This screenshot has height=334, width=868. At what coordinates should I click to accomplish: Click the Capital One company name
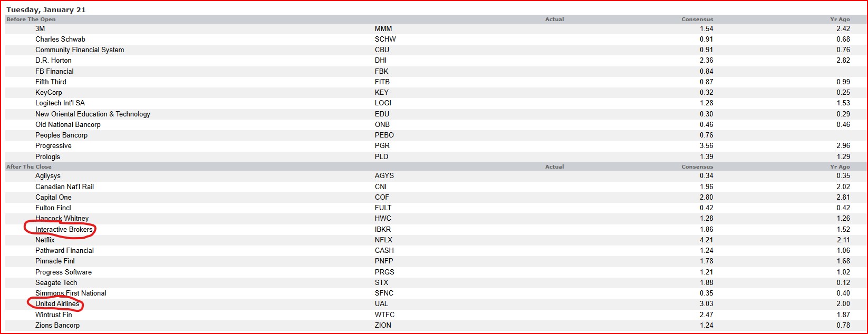click(x=53, y=197)
